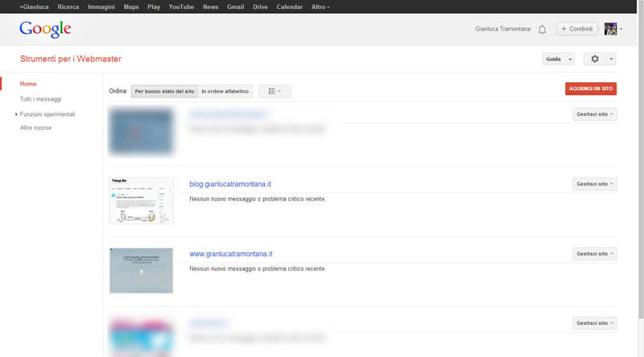This screenshot has width=644, height=357.
Task: Click the Google logo
Action: 45,29
